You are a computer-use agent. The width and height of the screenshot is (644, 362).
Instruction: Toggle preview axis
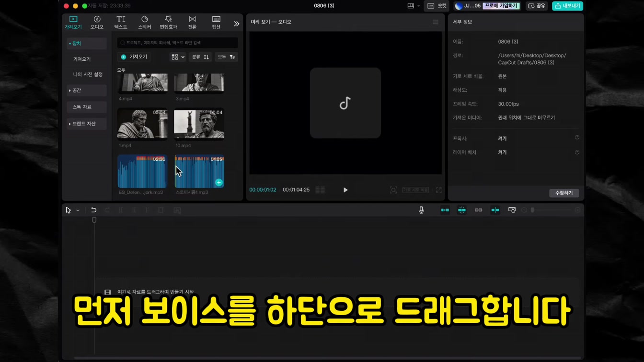click(495, 210)
